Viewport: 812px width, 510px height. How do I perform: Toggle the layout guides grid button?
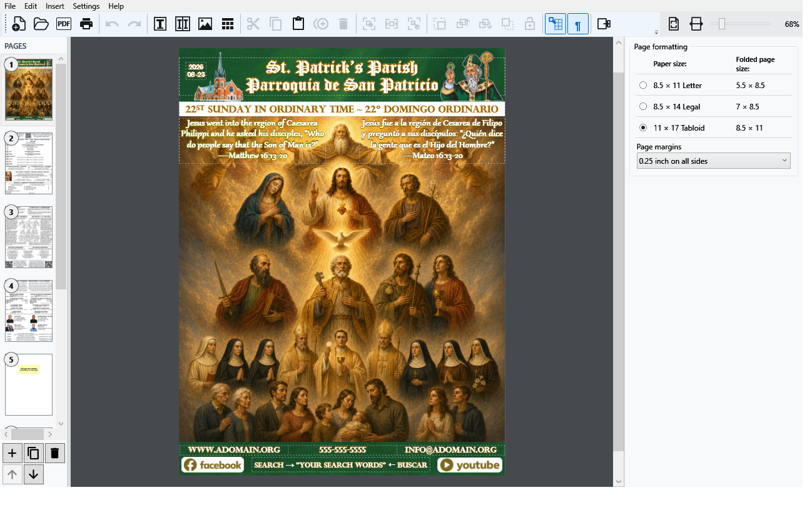tap(556, 24)
